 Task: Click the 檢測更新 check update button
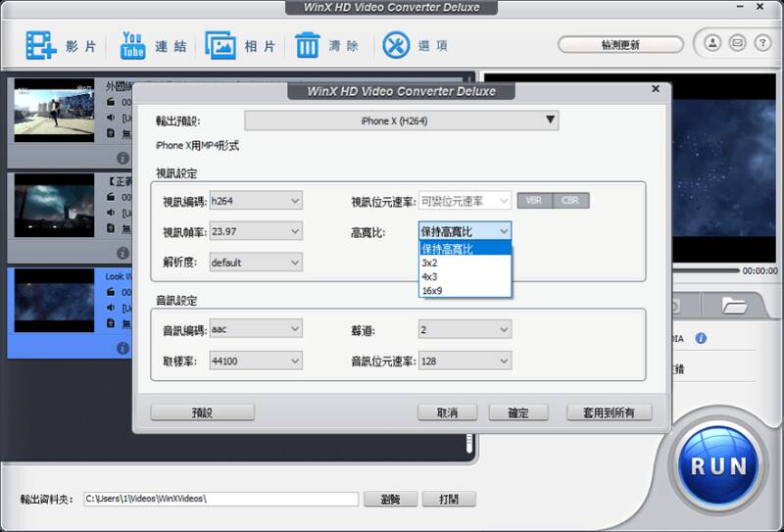[x=620, y=44]
